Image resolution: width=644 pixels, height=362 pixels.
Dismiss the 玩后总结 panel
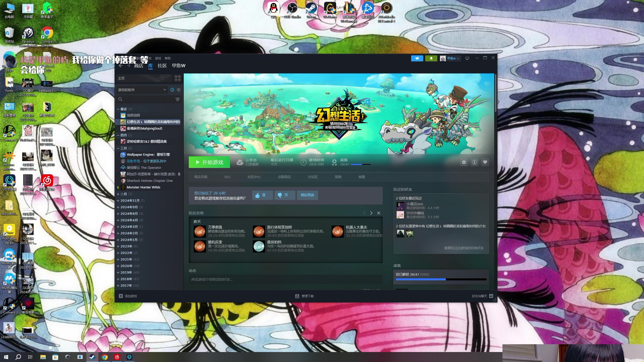(379, 213)
